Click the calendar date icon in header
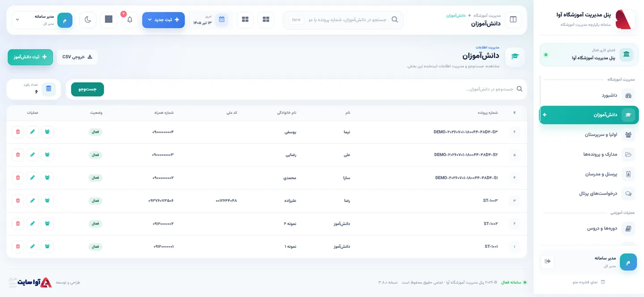 coord(221,19)
